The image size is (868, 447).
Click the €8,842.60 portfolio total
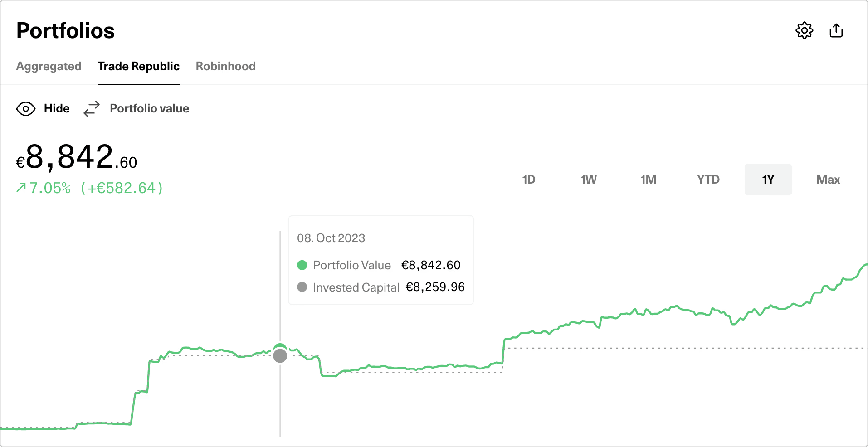tap(77, 157)
